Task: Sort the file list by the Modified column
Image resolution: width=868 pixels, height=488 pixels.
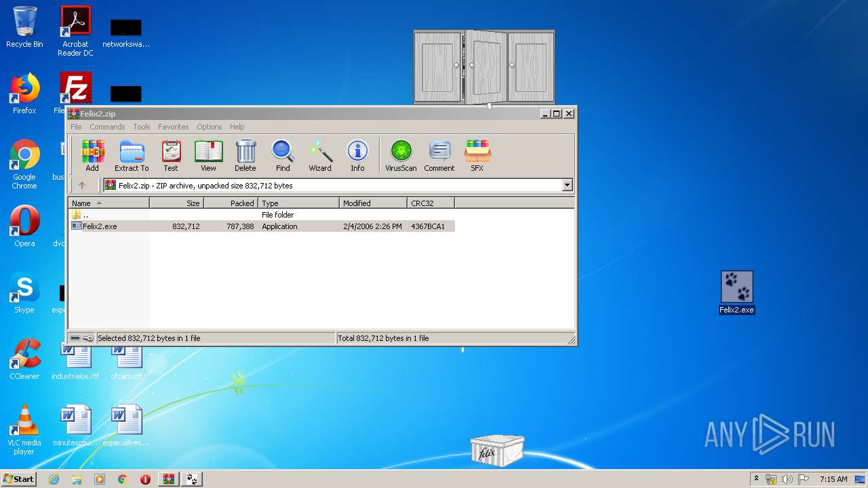Action: pos(373,203)
